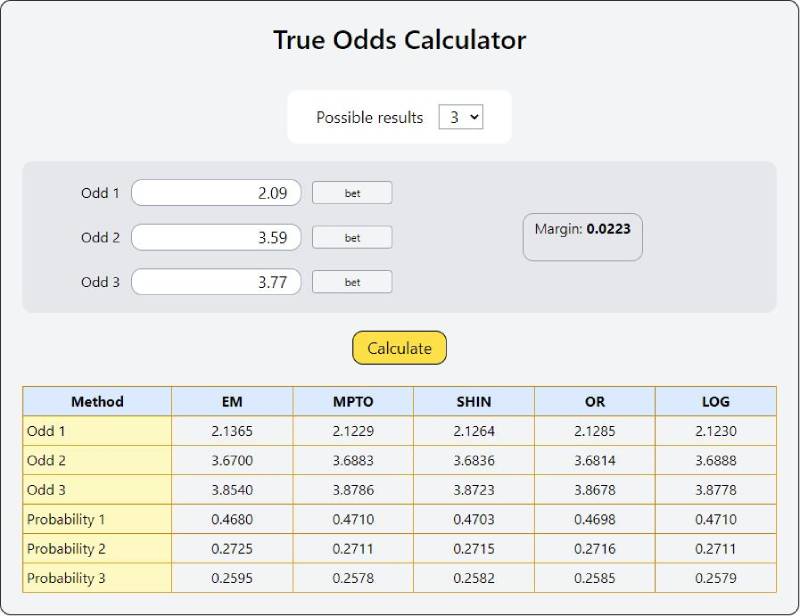Click the Odd 1 input field

216,192
